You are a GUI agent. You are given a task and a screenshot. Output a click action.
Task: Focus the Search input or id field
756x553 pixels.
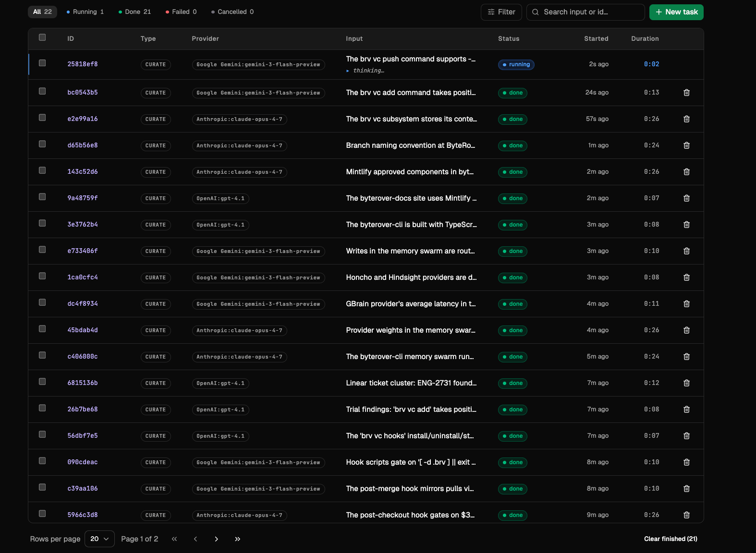(585, 12)
